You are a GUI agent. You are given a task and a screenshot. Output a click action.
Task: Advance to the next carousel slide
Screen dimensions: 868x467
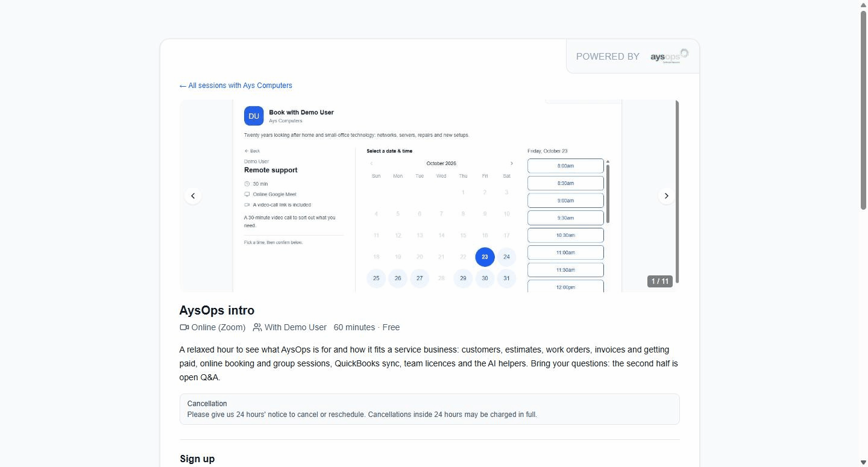coord(666,196)
